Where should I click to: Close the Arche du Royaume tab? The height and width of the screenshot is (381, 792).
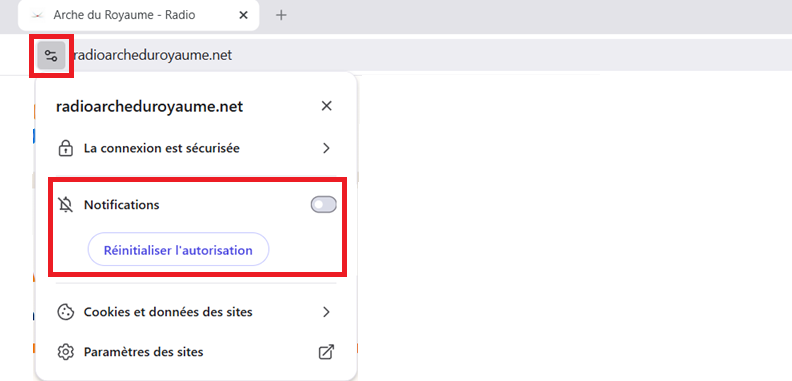243,15
